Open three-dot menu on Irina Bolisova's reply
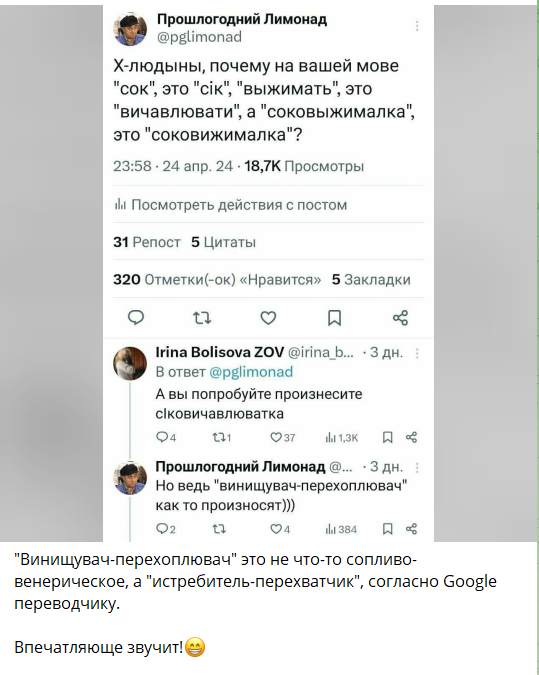 click(x=417, y=353)
